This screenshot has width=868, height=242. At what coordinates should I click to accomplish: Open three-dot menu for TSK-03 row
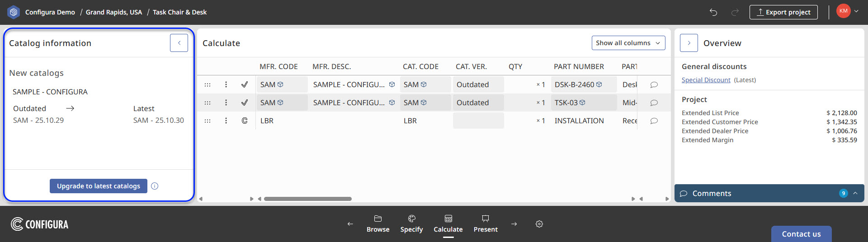pyautogui.click(x=226, y=102)
